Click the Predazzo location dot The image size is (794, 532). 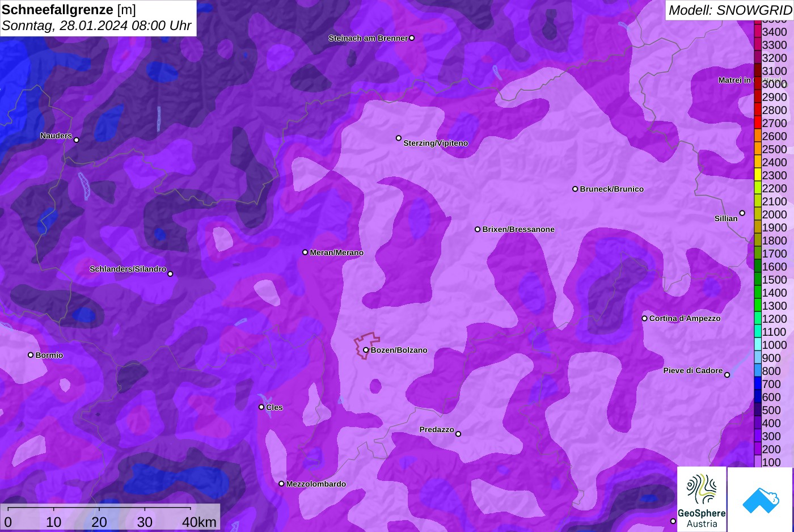coord(458,434)
